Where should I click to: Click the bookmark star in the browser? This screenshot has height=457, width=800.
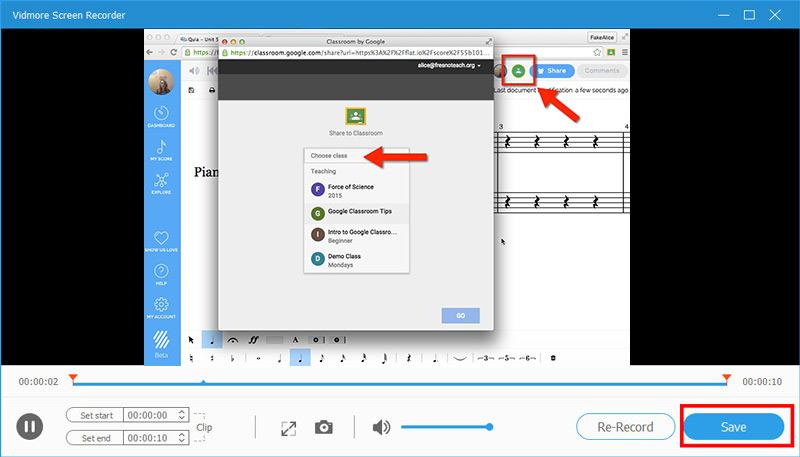597,52
